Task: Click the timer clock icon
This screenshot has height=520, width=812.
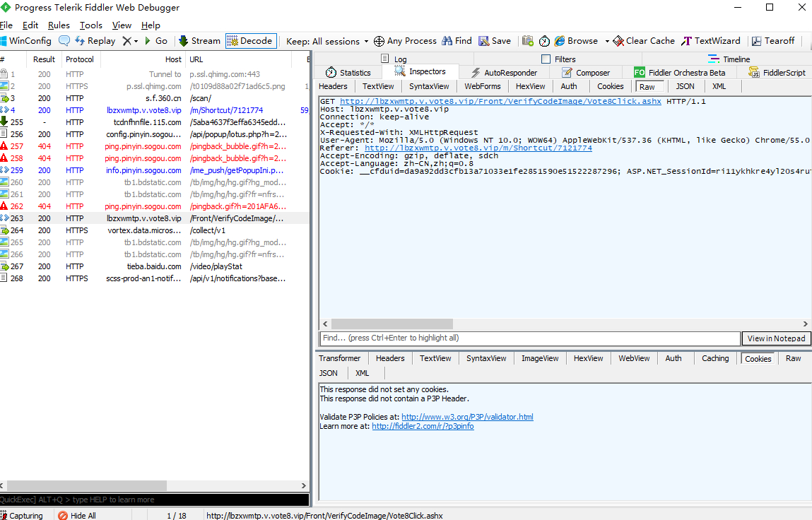Action: pos(544,41)
